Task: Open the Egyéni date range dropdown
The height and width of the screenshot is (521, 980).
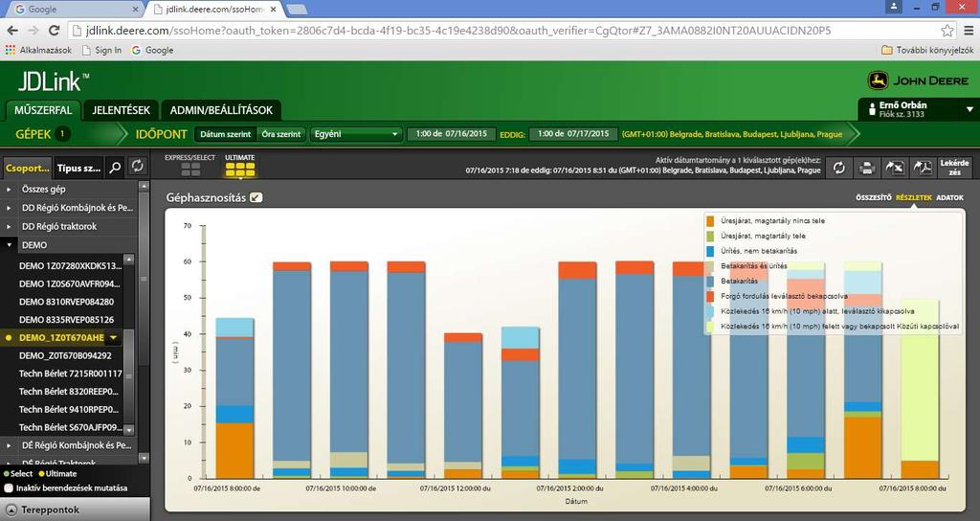Action: pyautogui.click(x=356, y=134)
